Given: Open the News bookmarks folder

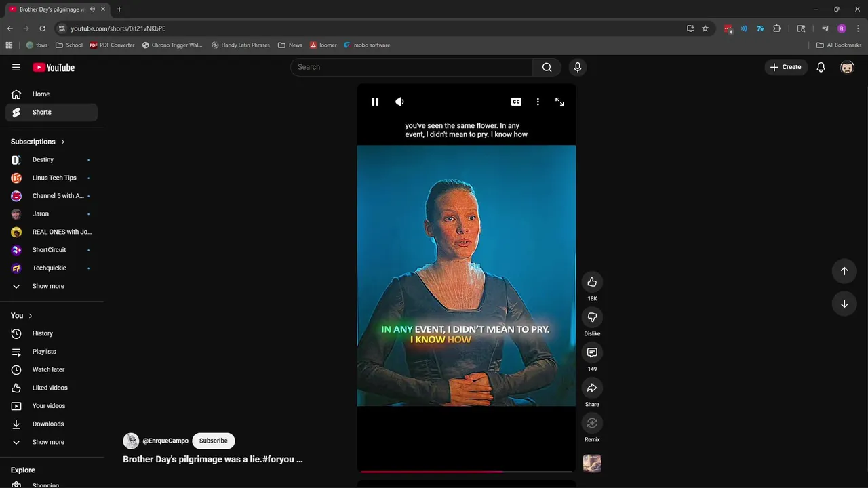Looking at the screenshot, I should tap(290, 45).
